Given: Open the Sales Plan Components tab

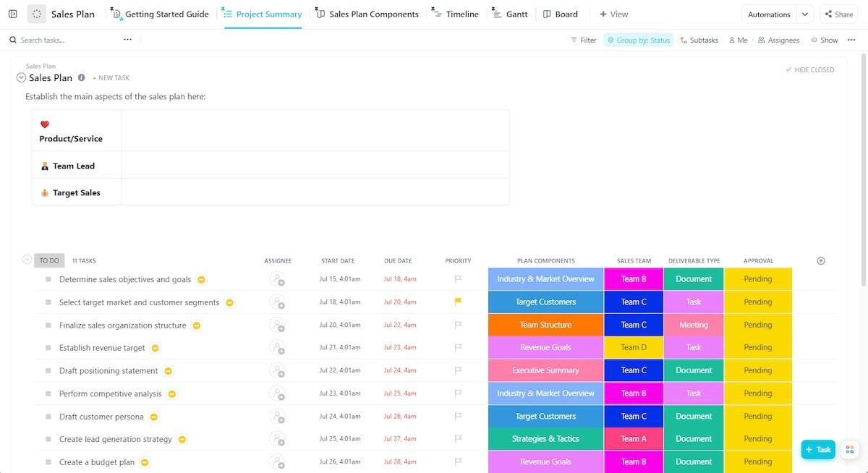Looking at the screenshot, I should pos(367,14).
